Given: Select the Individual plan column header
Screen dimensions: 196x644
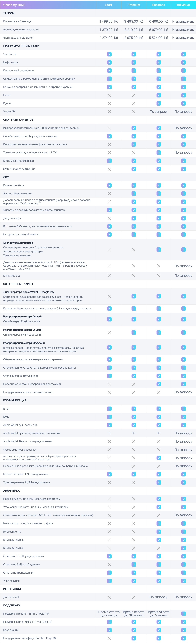Looking at the screenshot, I should pos(183,5).
